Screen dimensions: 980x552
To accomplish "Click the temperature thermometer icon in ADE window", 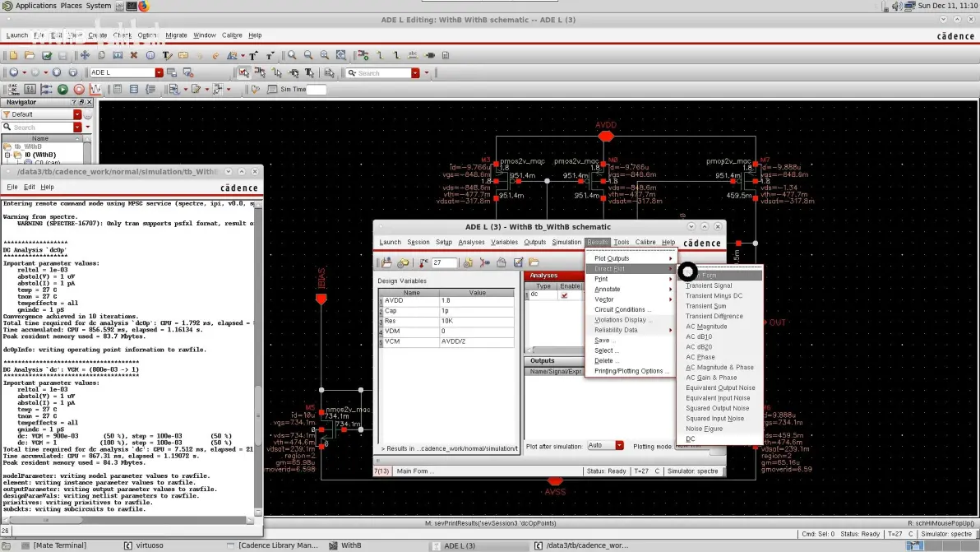I will point(423,262).
